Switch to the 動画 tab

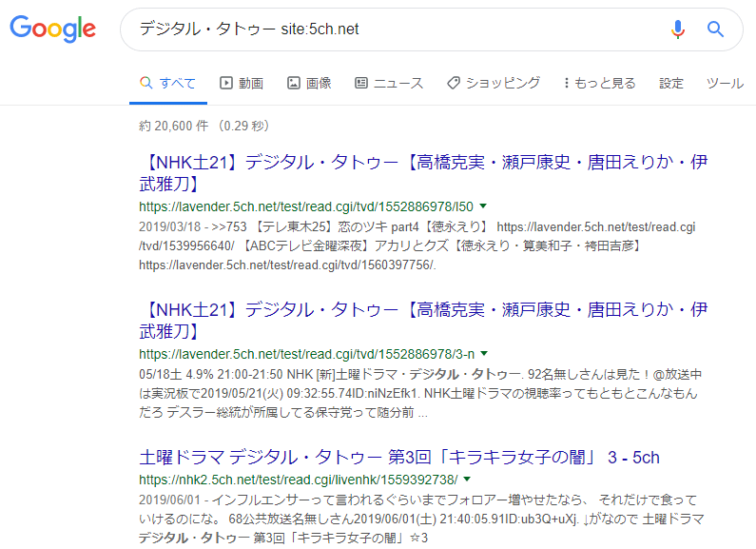(x=242, y=83)
